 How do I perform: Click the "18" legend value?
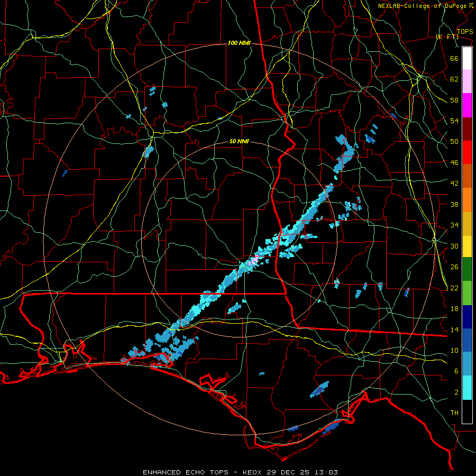(x=454, y=309)
